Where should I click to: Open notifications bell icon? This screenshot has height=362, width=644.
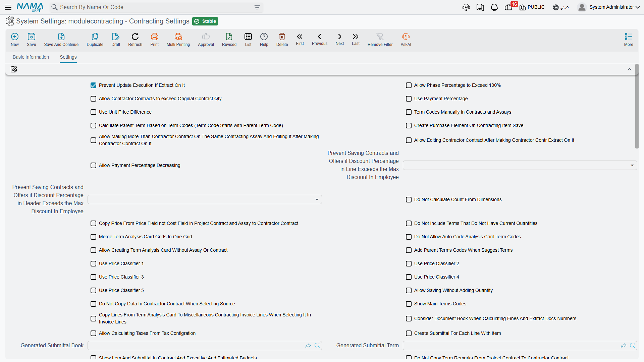pyautogui.click(x=494, y=7)
